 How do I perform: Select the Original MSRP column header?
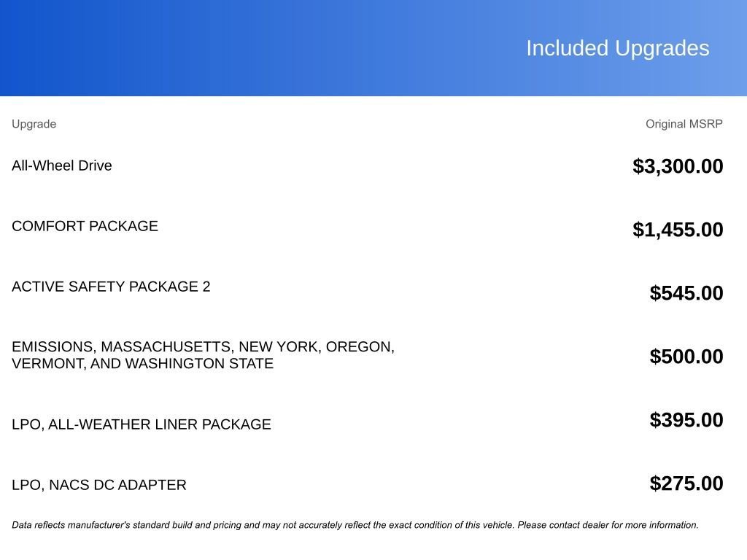pyautogui.click(x=684, y=124)
